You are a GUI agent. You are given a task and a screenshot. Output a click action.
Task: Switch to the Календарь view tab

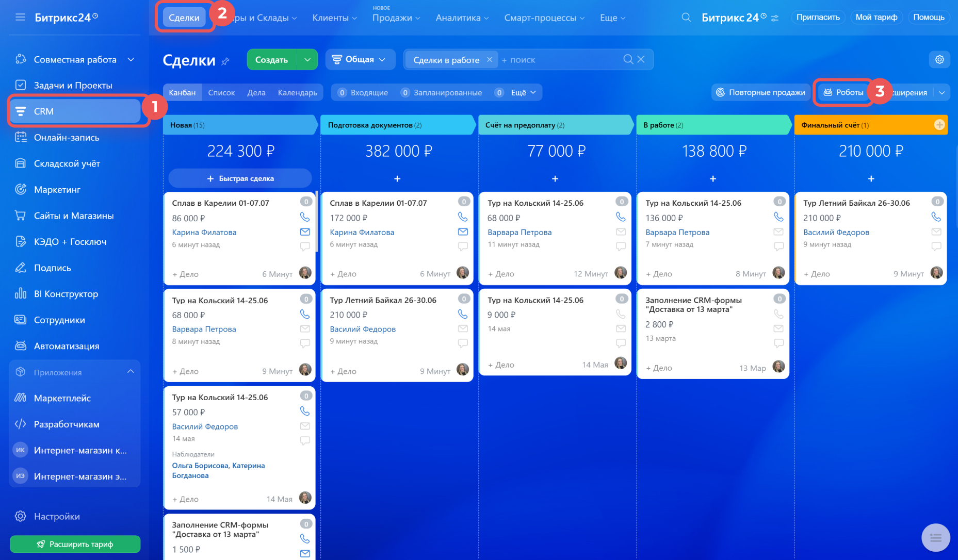click(298, 92)
